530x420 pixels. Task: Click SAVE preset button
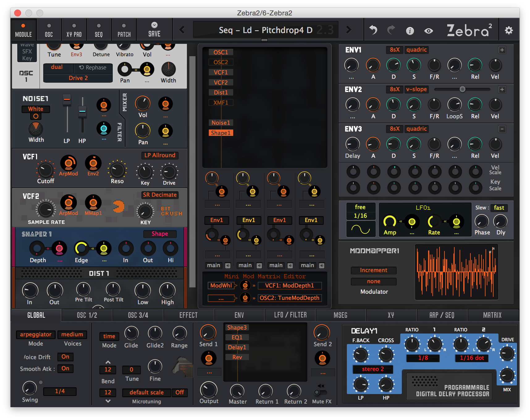pos(154,30)
